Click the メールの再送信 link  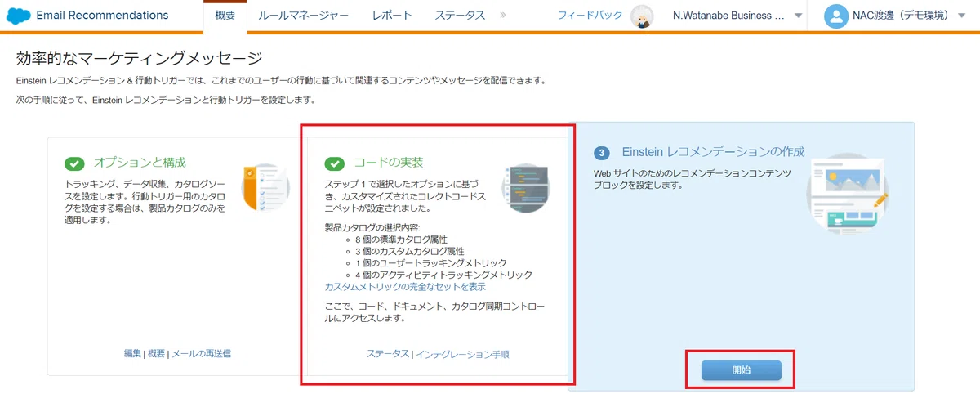(x=201, y=354)
